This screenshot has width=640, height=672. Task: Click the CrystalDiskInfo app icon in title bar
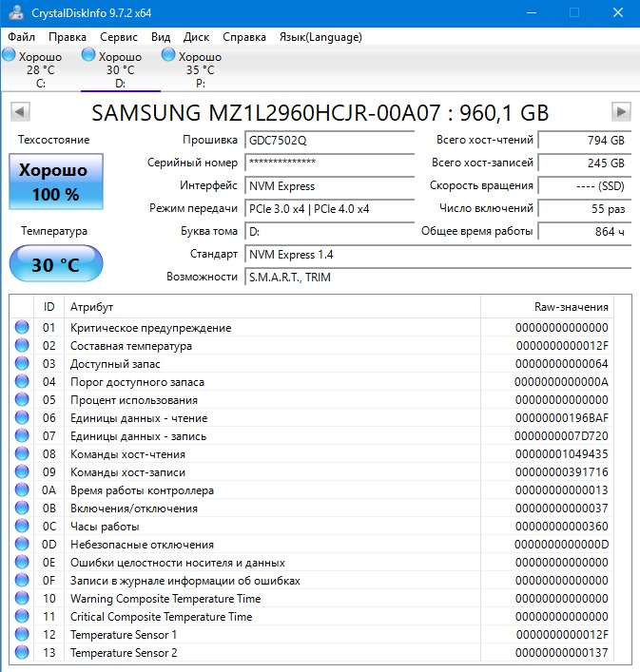(16, 13)
